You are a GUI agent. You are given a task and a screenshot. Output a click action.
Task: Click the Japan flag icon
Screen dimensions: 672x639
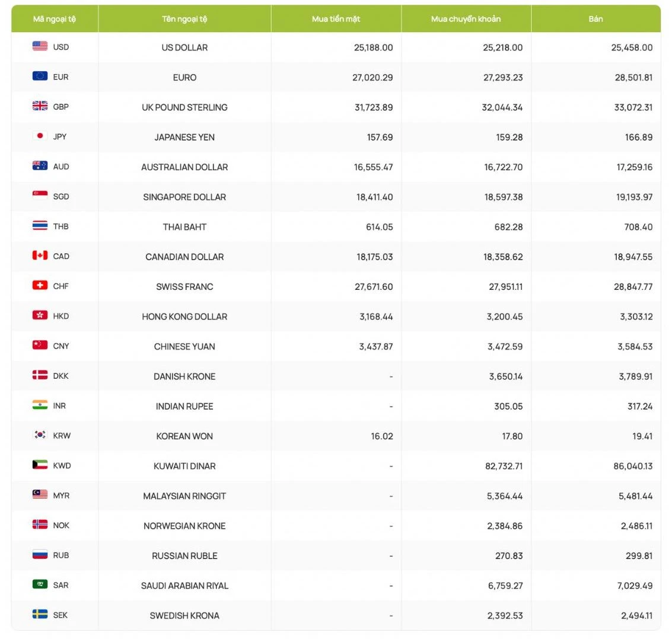40,136
